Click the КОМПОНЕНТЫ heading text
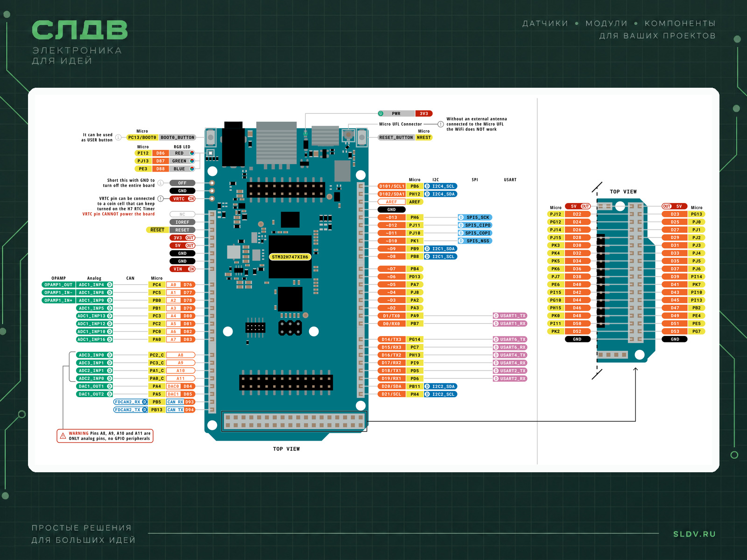747x560 pixels. point(680,23)
